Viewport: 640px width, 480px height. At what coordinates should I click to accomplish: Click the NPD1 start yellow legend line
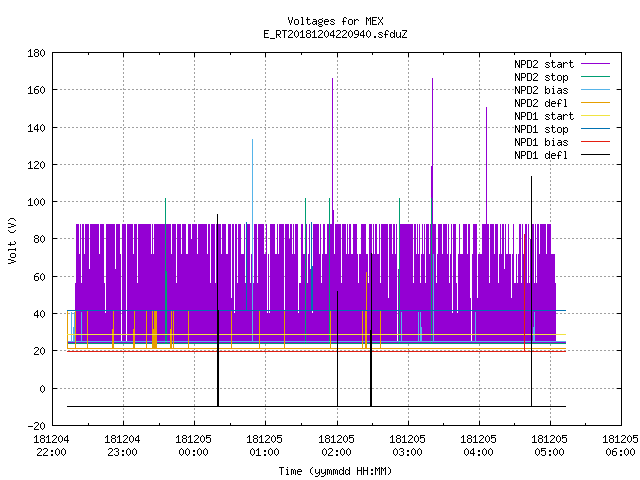point(595,116)
